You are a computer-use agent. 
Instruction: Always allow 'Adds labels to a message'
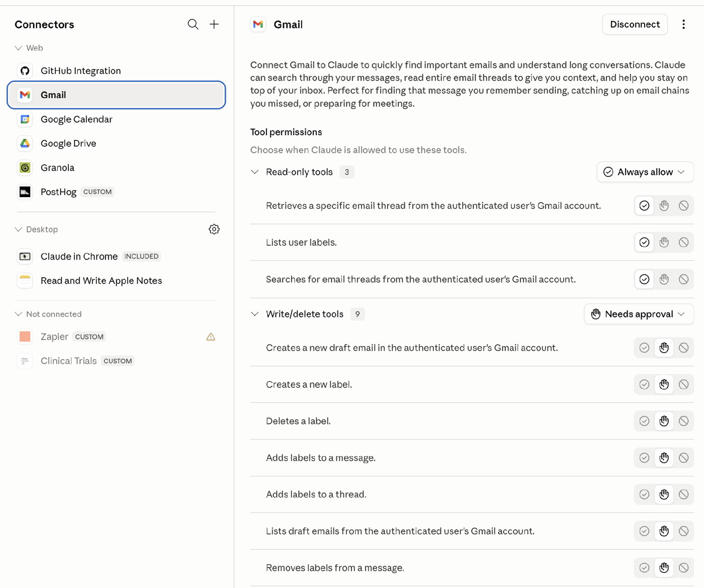(x=644, y=458)
